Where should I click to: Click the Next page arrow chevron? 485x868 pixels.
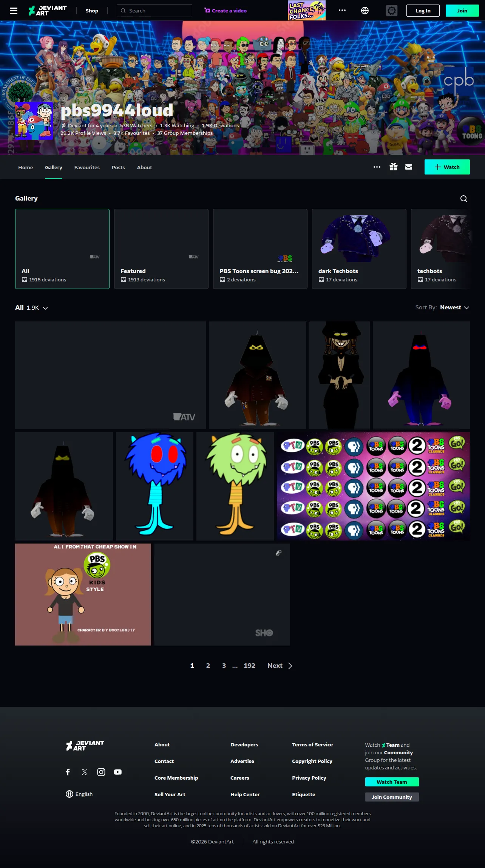pyautogui.click(x=290, y=666)
